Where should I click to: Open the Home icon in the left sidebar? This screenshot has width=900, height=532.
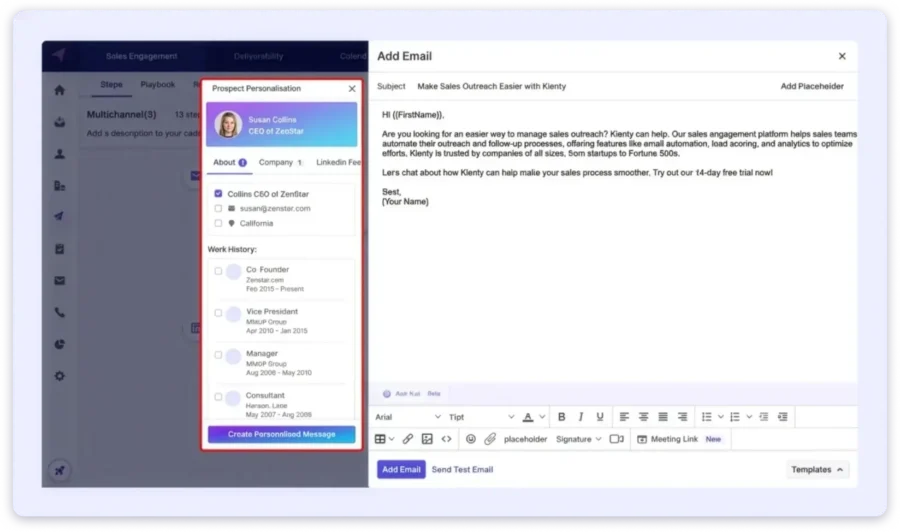[59, 90]
